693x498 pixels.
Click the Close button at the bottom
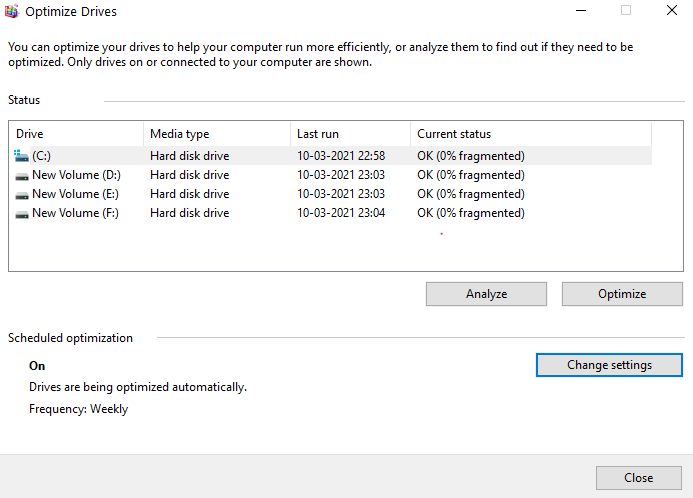point(638,478)
